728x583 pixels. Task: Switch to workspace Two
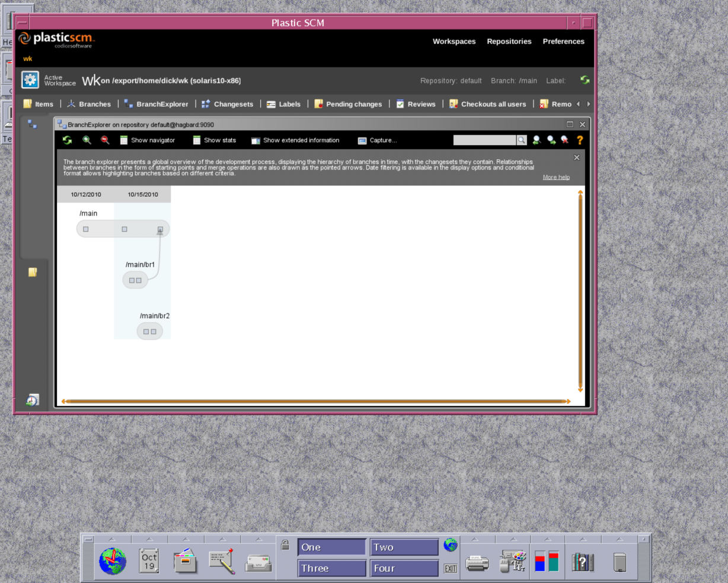point(404,547)
